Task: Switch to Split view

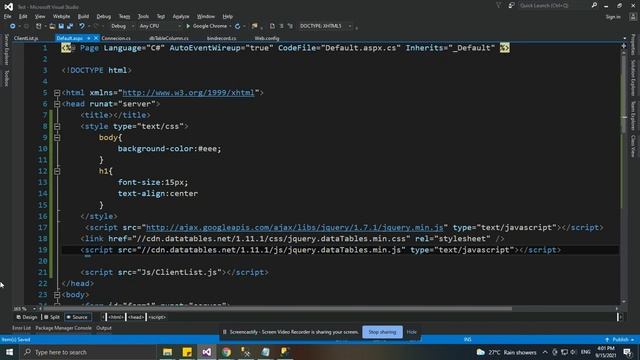Action: pyautogui.click(x=52, y=317)
